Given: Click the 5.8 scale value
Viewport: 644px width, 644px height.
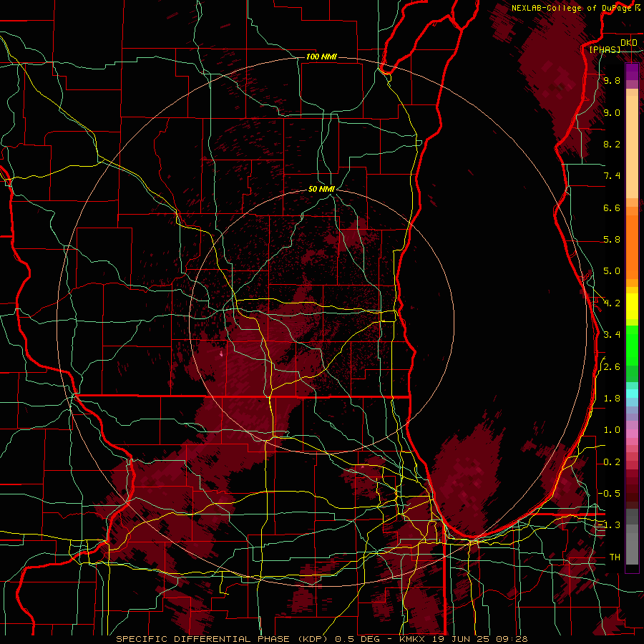Looking at the screenshot, I should click(x=612, y=240).
